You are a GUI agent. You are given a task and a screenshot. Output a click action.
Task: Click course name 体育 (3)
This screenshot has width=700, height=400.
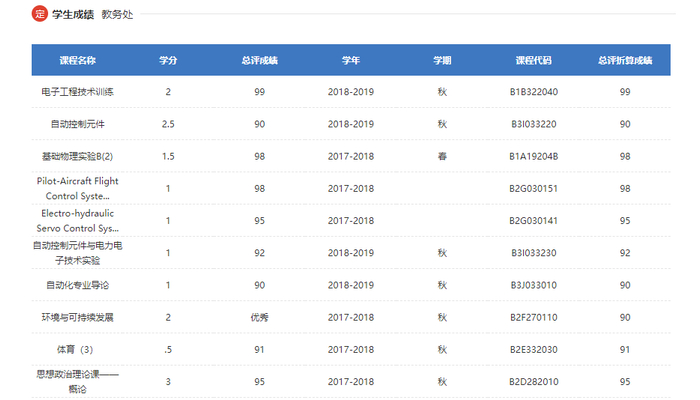click(x=75, y=350)
